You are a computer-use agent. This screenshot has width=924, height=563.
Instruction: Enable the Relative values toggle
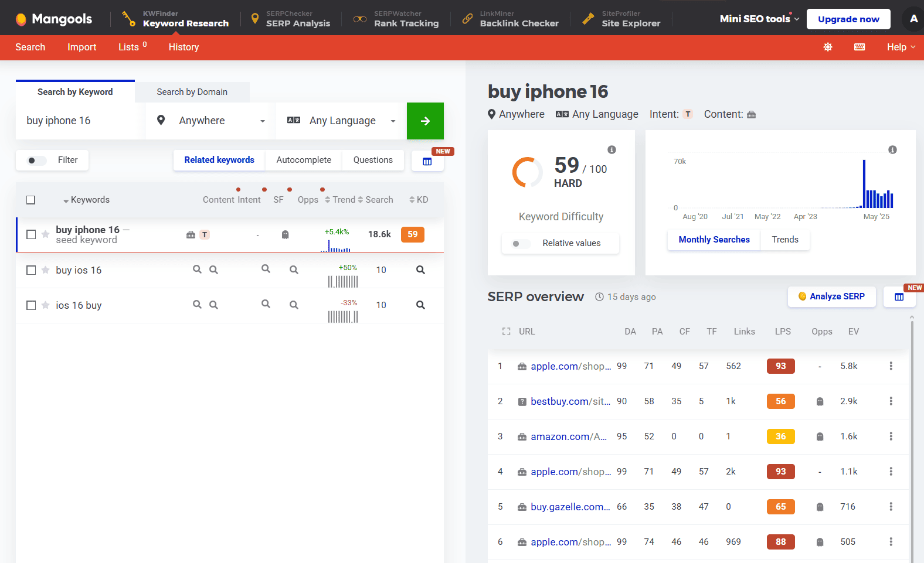point(521,244)
